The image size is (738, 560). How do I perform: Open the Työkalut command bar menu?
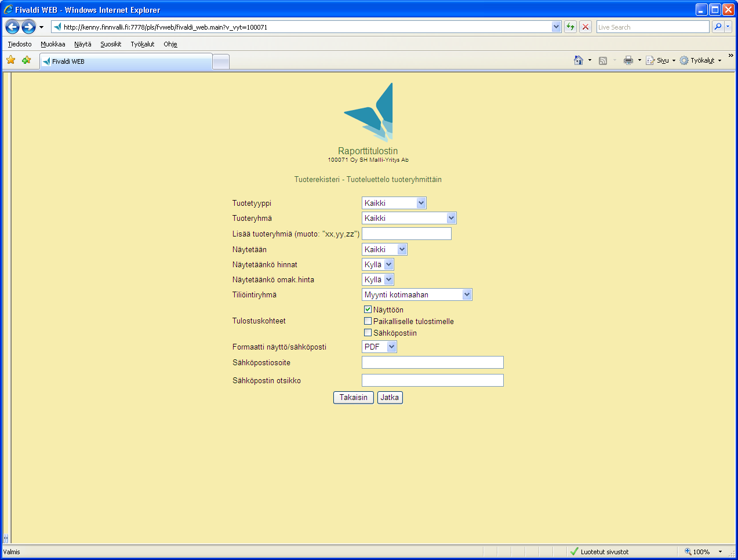coord(700,60)
